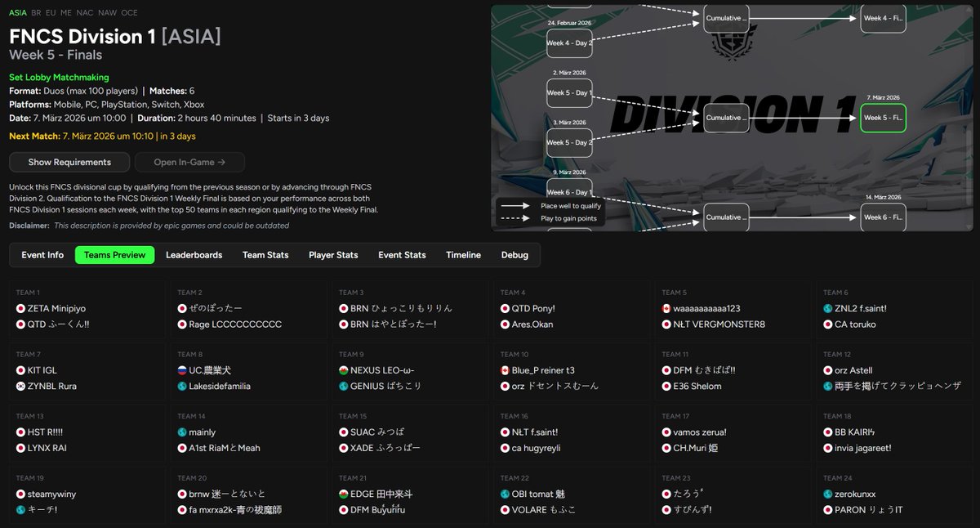Click the Japan flag beside DFM むきぱぱ!!
The height and width of the screenshot is (528, 980).
(x=666, y=370)
